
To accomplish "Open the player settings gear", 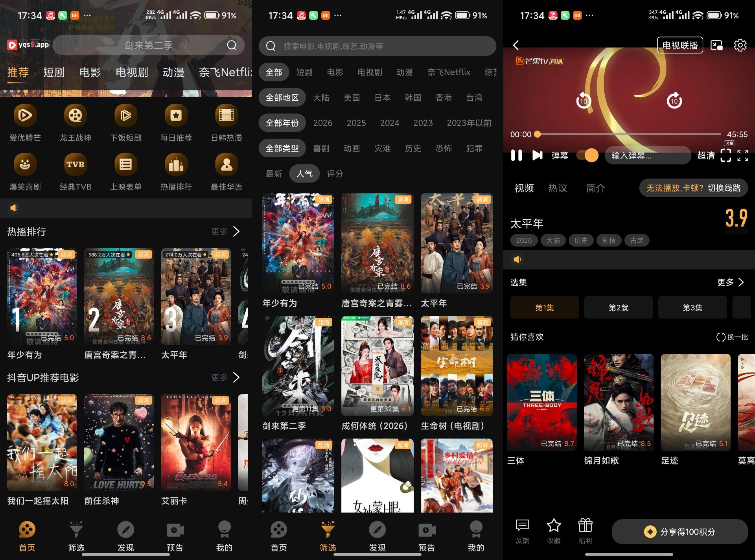I will [740, 45].
